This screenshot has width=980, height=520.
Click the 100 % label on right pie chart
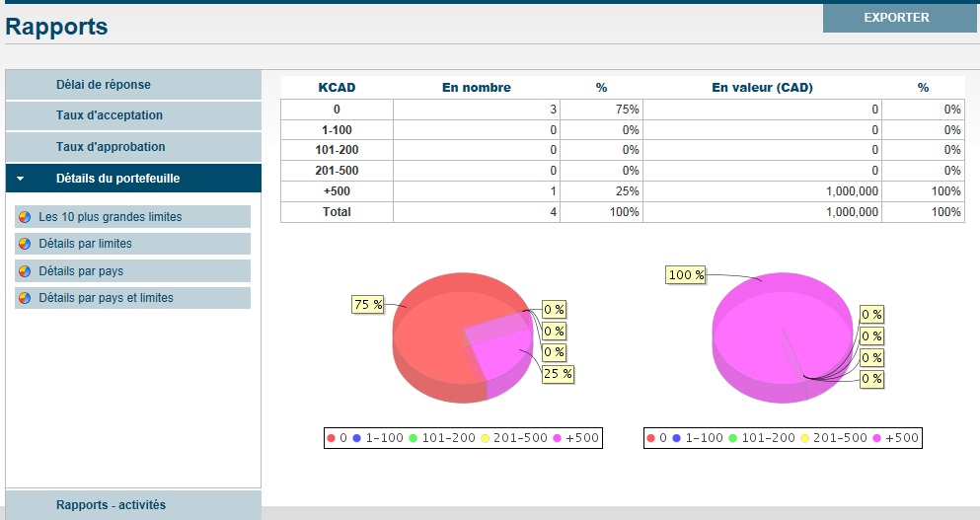[686, 275]
